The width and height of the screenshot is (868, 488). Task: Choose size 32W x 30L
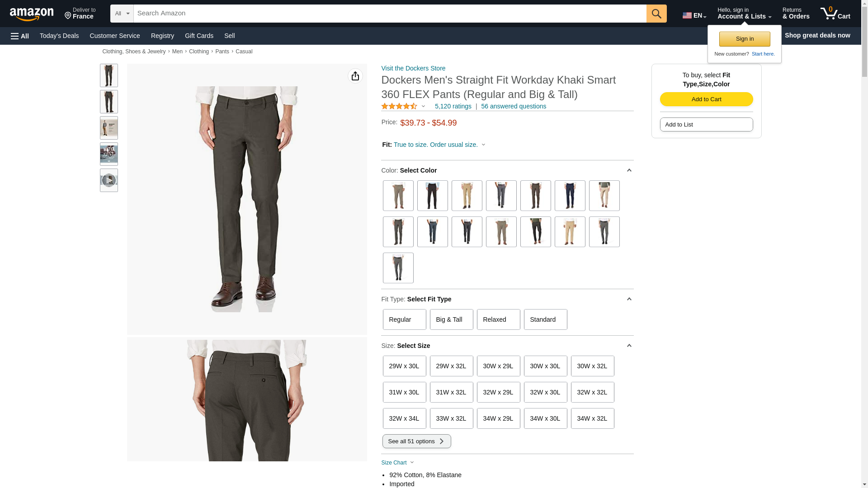546,392
